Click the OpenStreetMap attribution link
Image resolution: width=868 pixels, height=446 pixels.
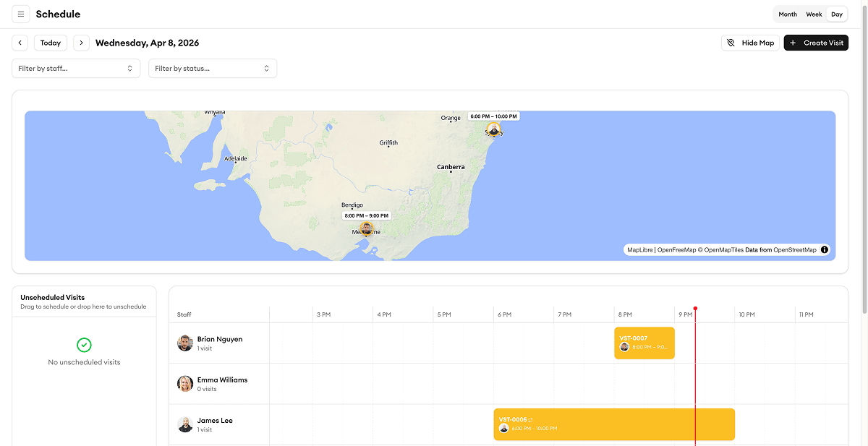tap(794, 249)
